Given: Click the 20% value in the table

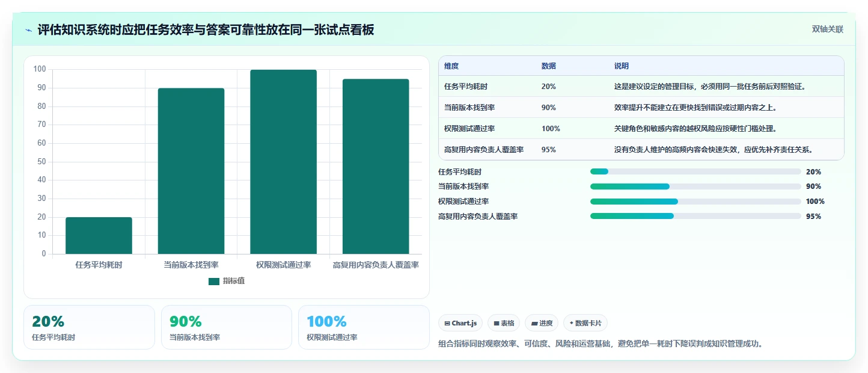Looking at the screenshot, I should pos(548,87).
